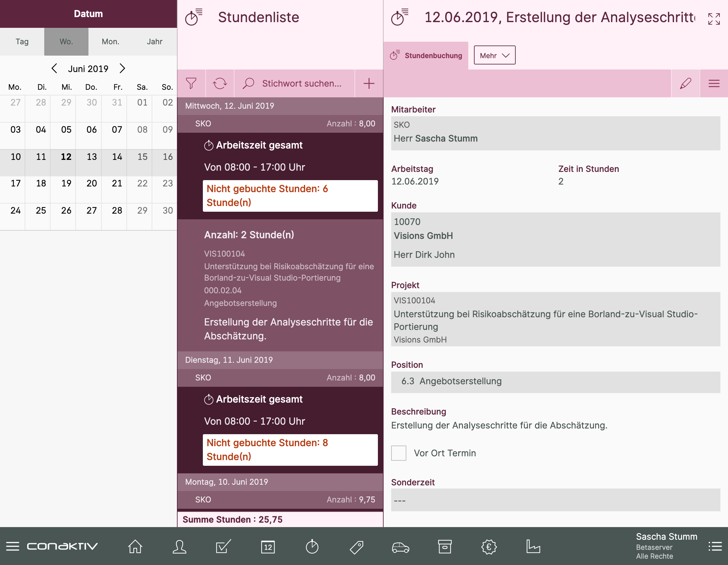Click the Mitarbeiter field Herr Sascha Stumm
728x565 pixels.
(x=555, y=133)
